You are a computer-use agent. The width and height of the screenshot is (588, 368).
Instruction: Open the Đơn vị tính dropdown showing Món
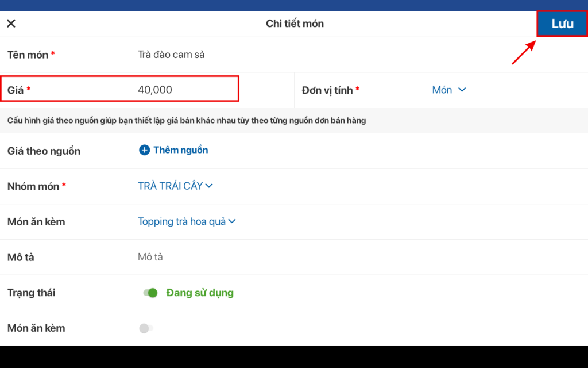pyautogui.click(x=442, y=90)
